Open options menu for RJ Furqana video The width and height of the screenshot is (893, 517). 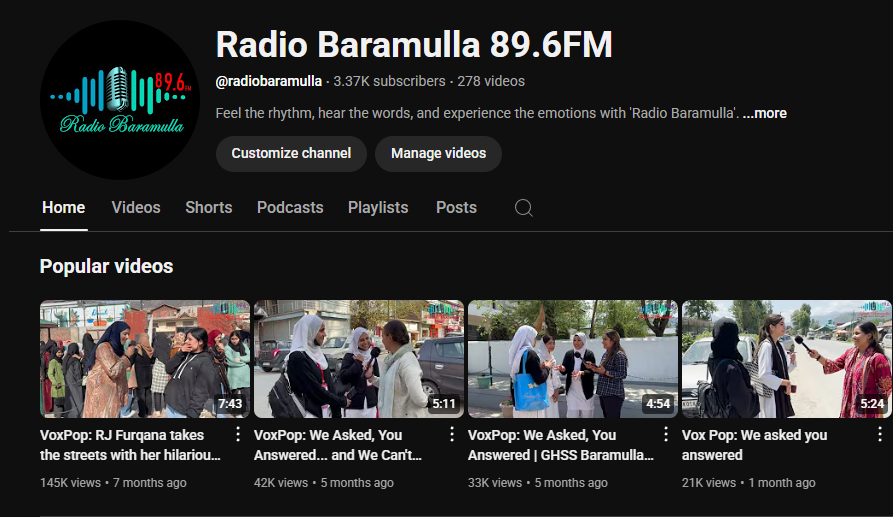click(238, 435)
